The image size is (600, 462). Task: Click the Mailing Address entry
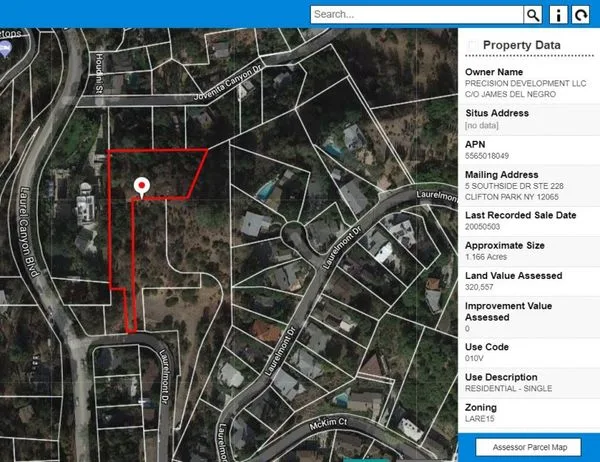(x=528, y=186)
